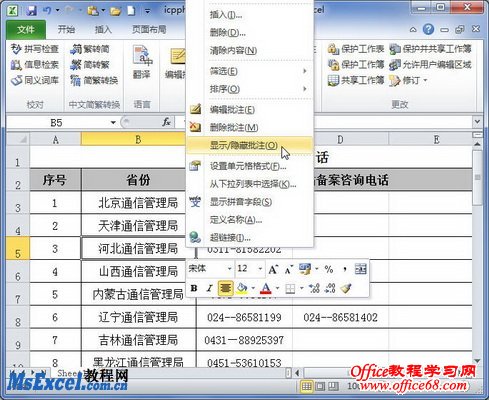The height and width of the screenshot is (400, 489).
Task: Click the Save icon in quick access toolbar
Action: tap(32, 10)
